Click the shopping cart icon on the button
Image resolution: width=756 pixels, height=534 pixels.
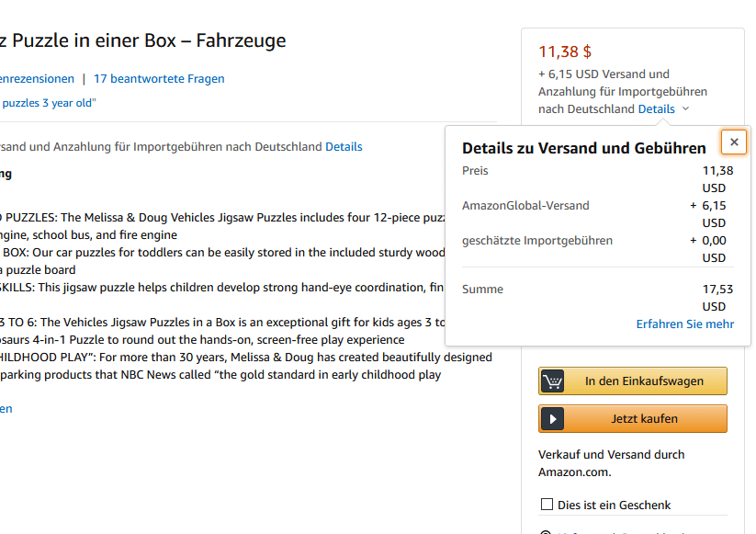[552, 381]
